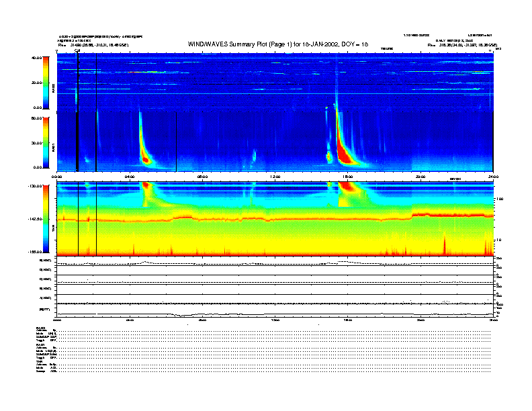Image resolution: width=532 pixels, height=411 pixels.
Task: Click the RAD2 vertical axis label
Action: coord(53,88)
